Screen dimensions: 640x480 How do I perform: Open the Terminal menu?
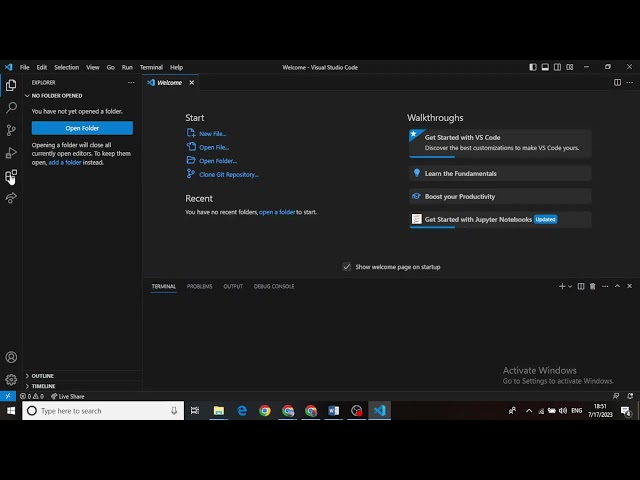tap(151, 67)
